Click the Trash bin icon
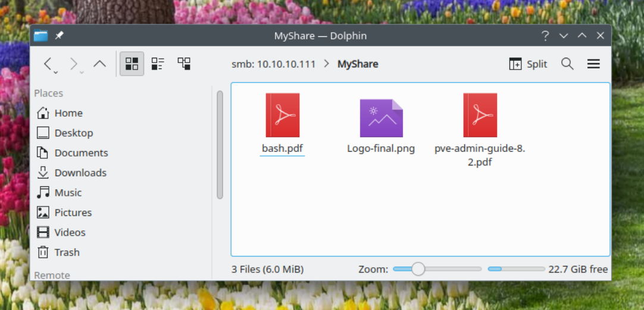This screenshot has width=644, height=310. coord(43,252)
